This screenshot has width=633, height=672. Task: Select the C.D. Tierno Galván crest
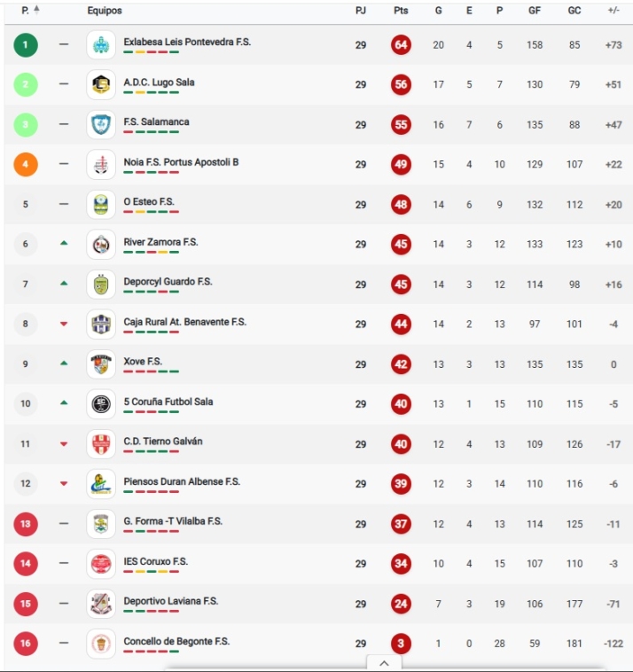pyautogui.click(x=101, y=444)
